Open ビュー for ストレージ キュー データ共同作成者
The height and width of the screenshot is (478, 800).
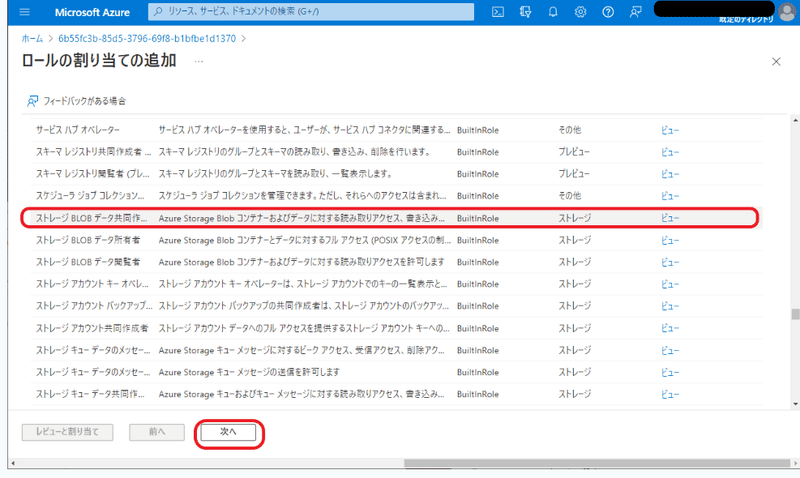tap(670, 394)
